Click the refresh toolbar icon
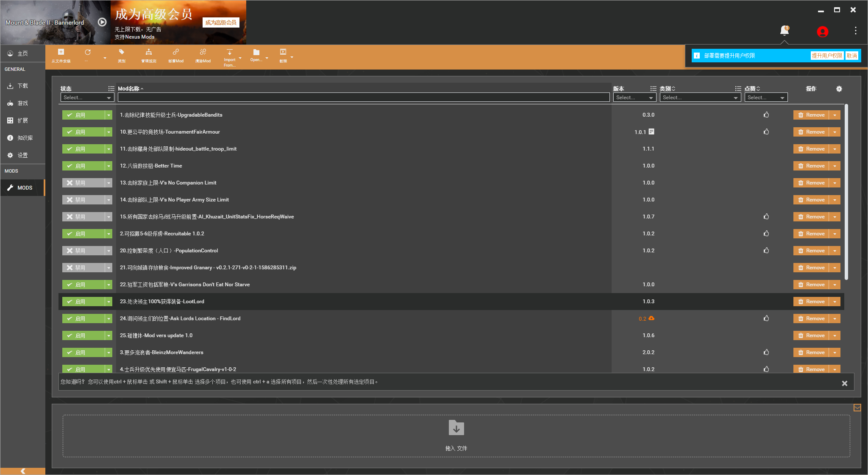Image resolution: width=868 pixels, height=475 pixels. coord(87,52)
